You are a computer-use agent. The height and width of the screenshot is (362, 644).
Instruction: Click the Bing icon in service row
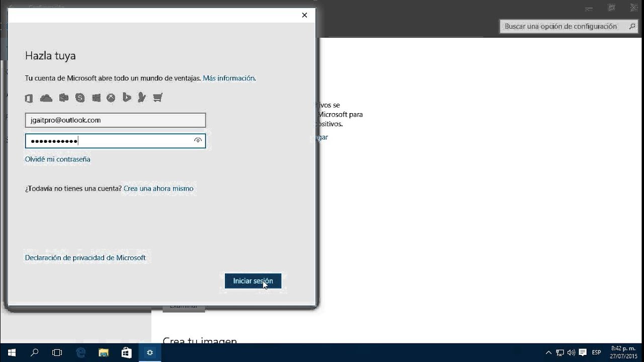[127, 98]
